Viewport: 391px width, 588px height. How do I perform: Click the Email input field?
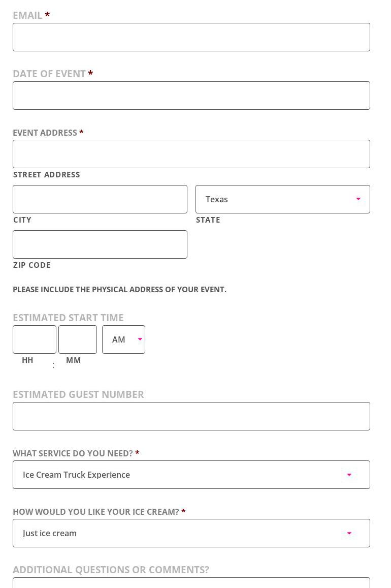191,37
